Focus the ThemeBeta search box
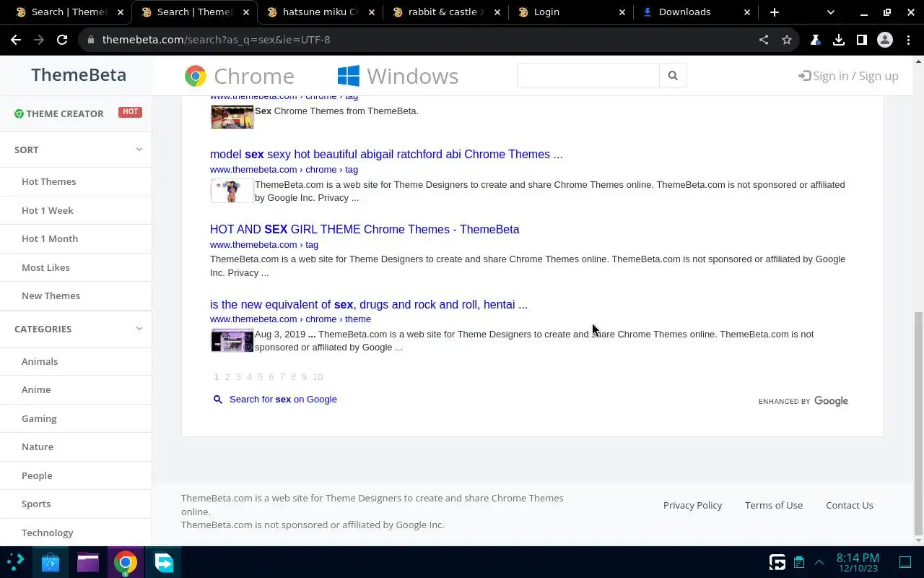The width and height of the screenshot is (924, 578). click(588, 75)
